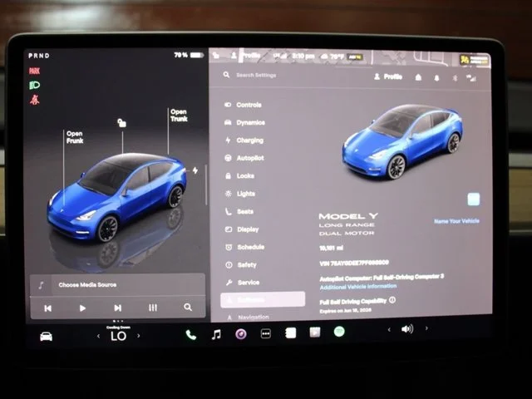This screenshot has height=399, width=532.
Task: Select the Locks menu item
Action: coord(240,175)
